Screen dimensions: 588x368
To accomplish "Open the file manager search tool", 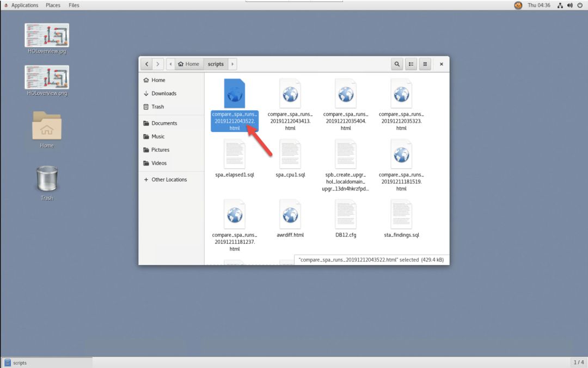I will pyautogui.click(x=397, y=64).
